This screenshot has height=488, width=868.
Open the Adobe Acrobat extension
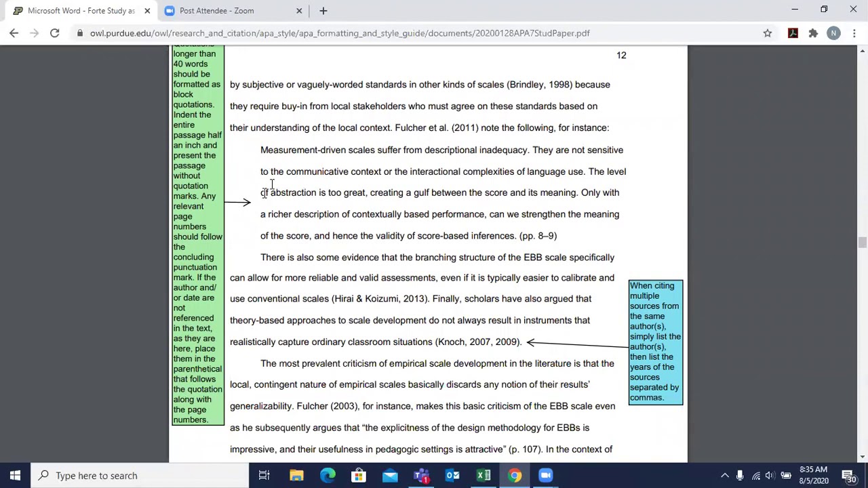pos(793,33)
